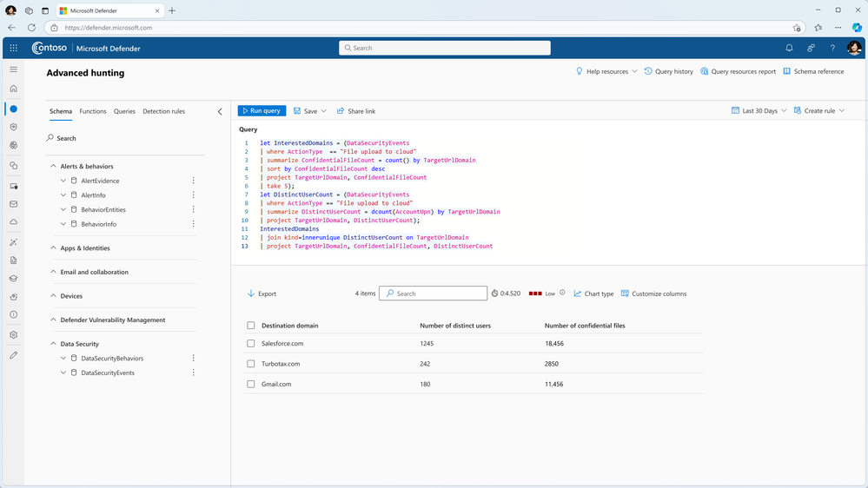Check the Gmail.com row checkbox
The height and width of the screenshot is (488, 868).
tap(251, 384)
